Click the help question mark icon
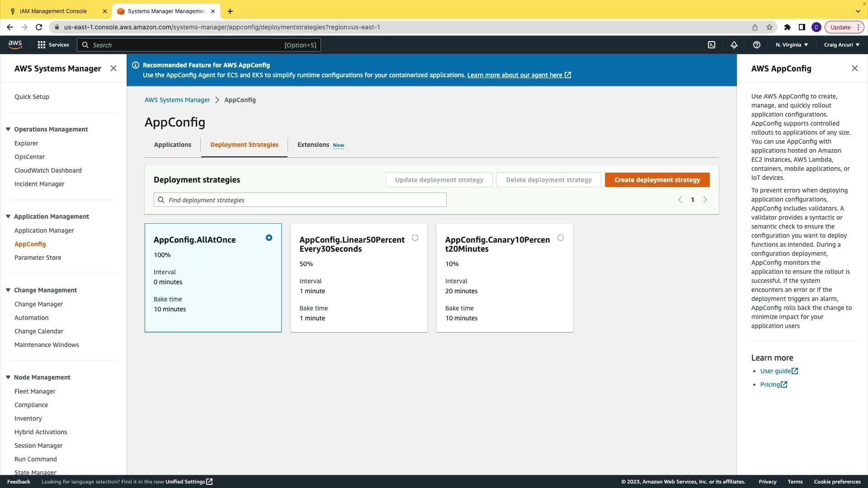This screenshot has width=868, height=488. click(x=757, y=45)
